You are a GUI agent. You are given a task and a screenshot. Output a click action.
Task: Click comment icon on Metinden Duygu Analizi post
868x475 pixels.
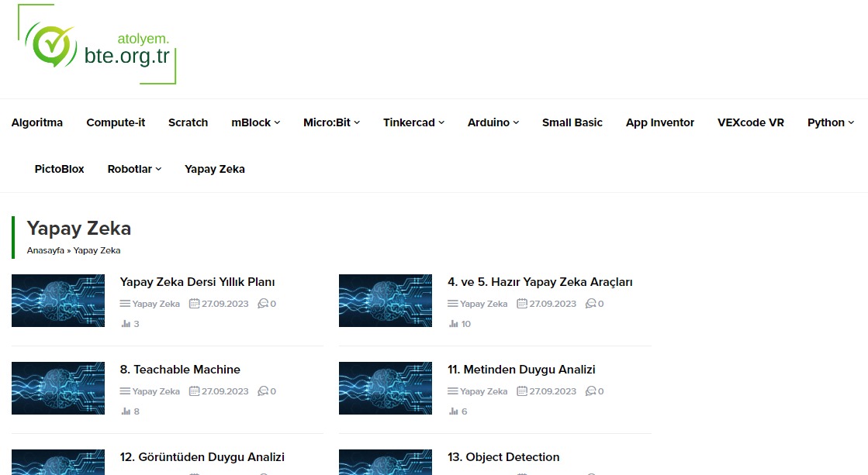pos(590,391)
